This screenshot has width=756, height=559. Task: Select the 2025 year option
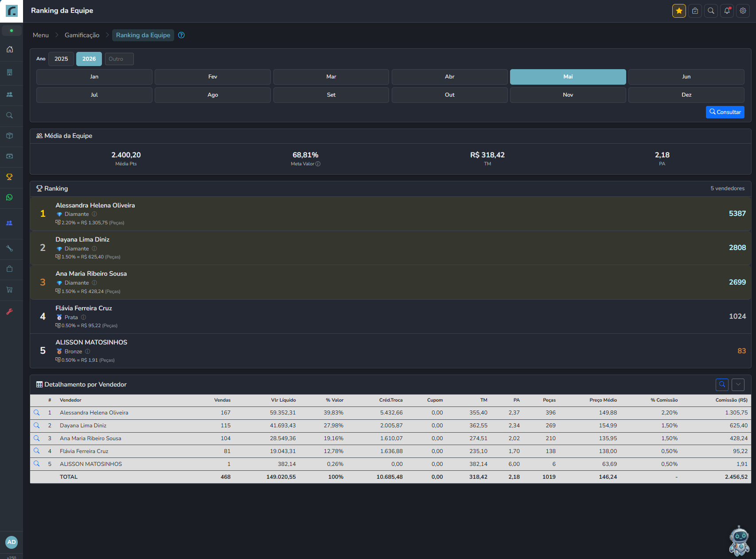coord(61,59)
